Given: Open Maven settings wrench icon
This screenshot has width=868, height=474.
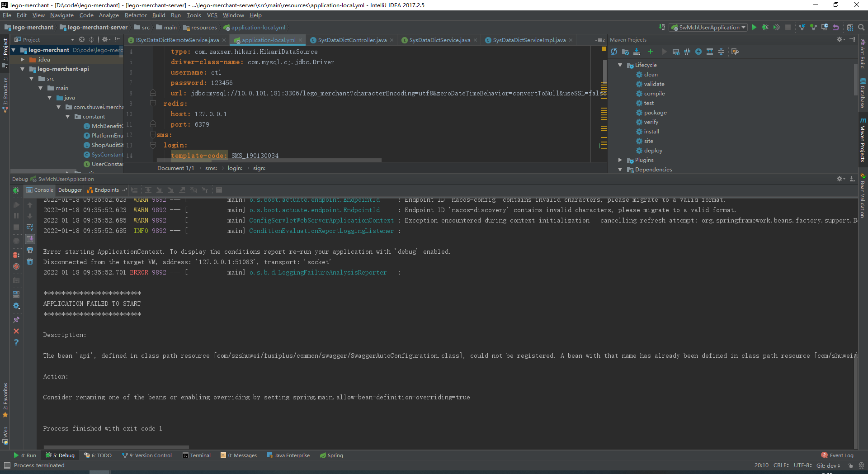Looking at the screenshot, I should [735, 52].
